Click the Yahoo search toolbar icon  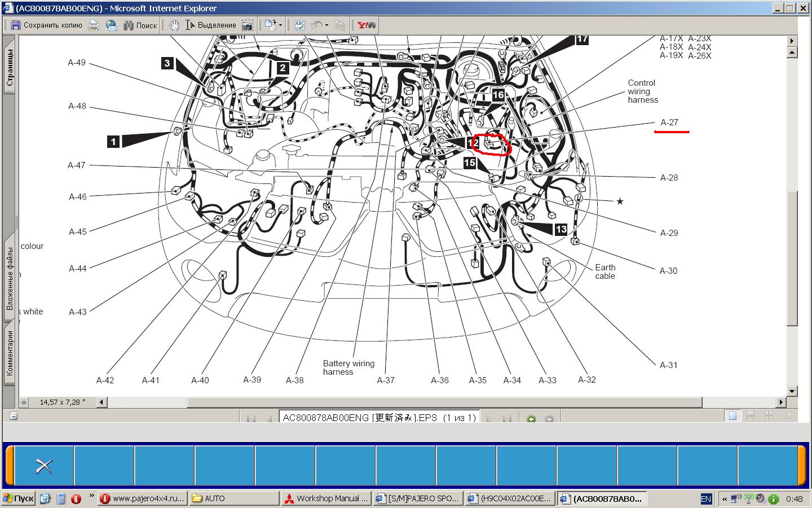click(x=366, y=25)
